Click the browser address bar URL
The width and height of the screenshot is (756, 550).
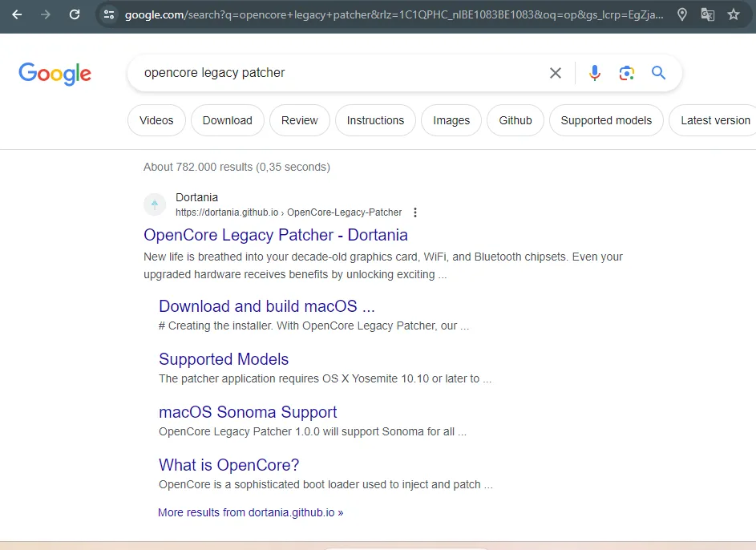(394, 15)
